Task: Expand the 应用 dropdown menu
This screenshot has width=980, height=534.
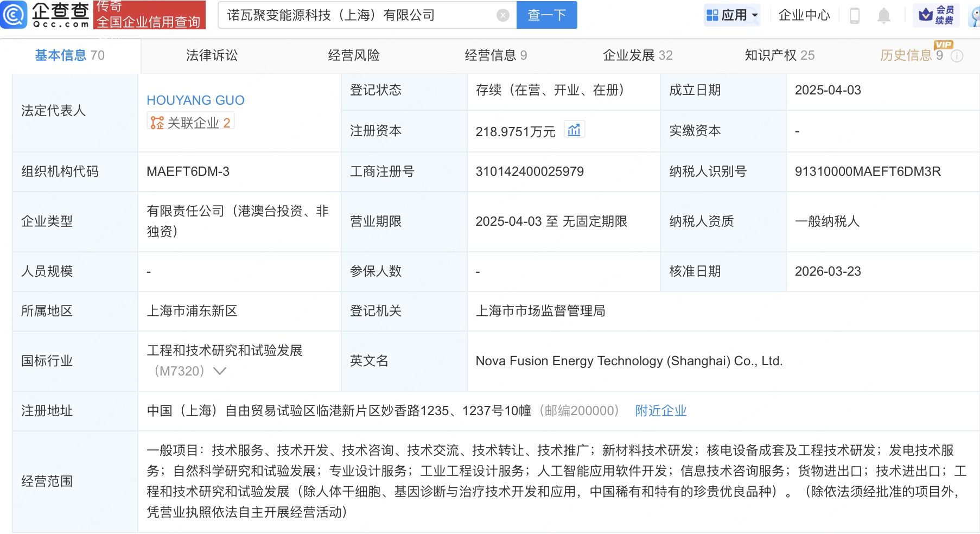Action: coord(732,15)
